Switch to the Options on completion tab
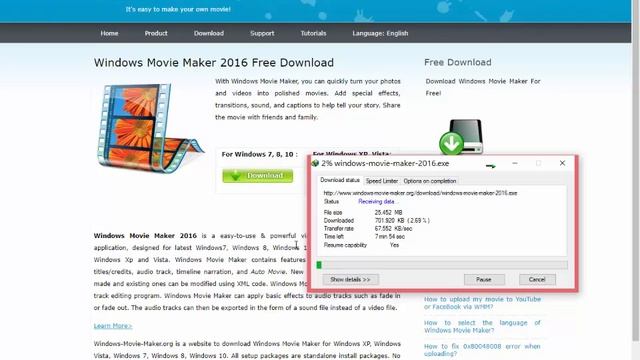The height and width of the screenshot is (360, 640). (430, 181)
